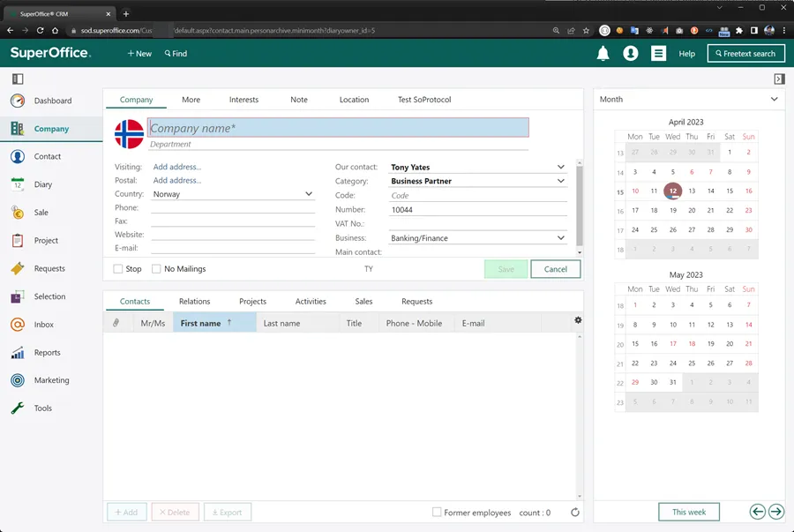Collapse the left navigation sidebar
This screenshot has width=794, height=532.
click(x=18, y=79)
